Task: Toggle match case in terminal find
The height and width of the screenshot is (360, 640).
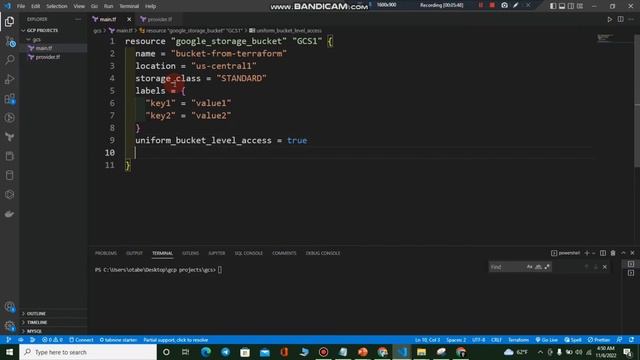Action: pyautogui.click(x=529, y=267)
